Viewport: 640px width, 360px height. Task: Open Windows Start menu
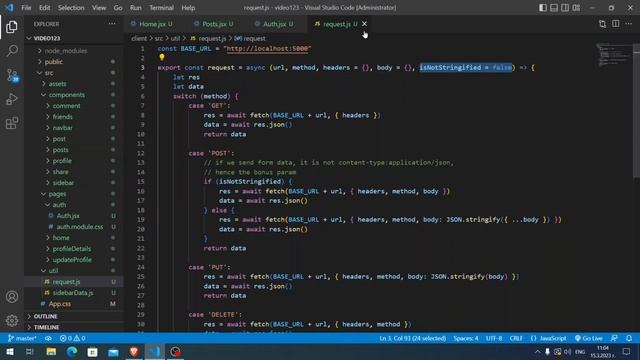coord(9,351)
